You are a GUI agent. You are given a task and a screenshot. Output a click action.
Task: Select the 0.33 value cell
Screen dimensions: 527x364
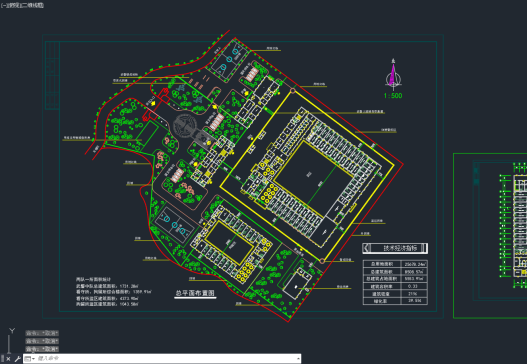pos(414,286)
